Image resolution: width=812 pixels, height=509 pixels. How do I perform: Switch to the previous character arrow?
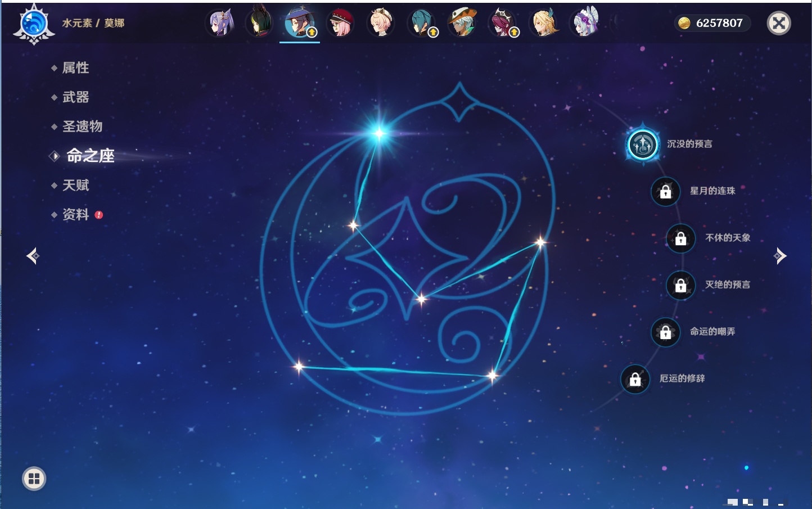(x=33, y=256)
